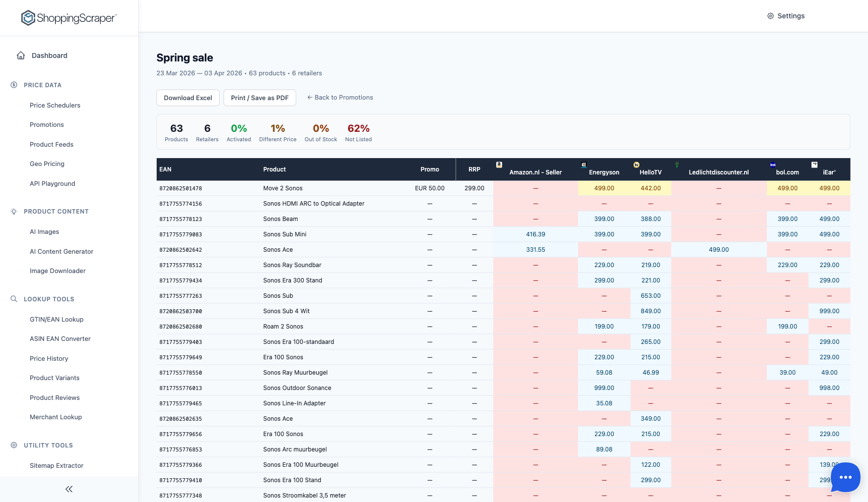Viewport: 868px width, 502px height.
Task: Select the Lookup Tools magnifier icon
Action: 13,299
